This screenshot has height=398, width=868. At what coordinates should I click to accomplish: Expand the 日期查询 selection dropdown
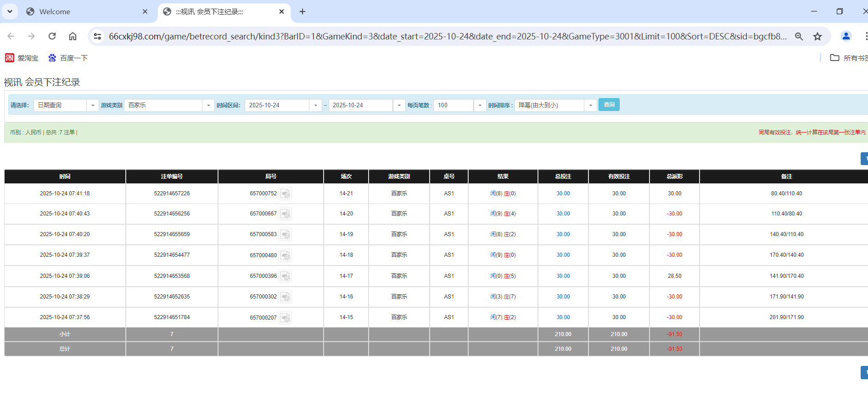[92, 105]
